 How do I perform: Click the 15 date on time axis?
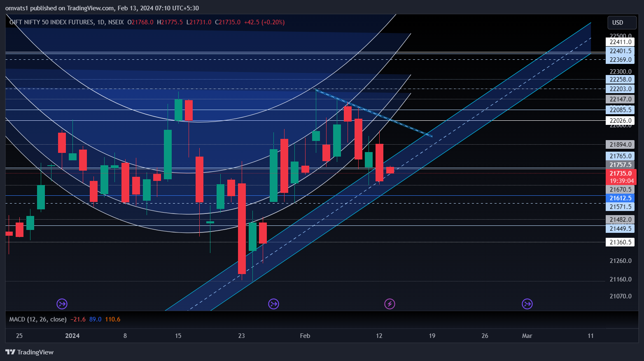(178, 336)
